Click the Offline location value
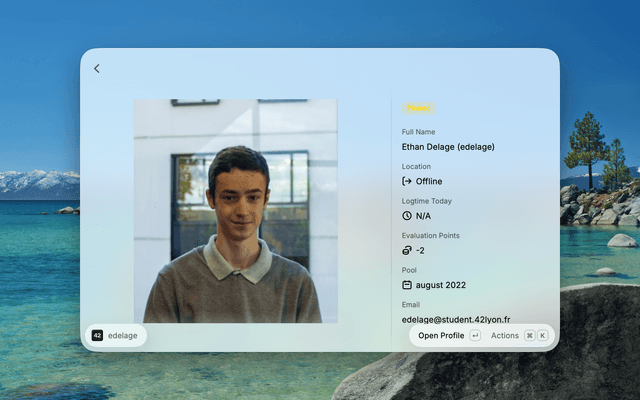 pos(429,181)
